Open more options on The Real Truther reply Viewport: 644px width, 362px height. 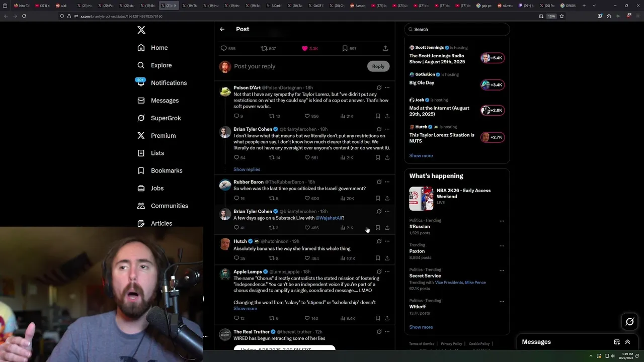(x=387, y=332)
